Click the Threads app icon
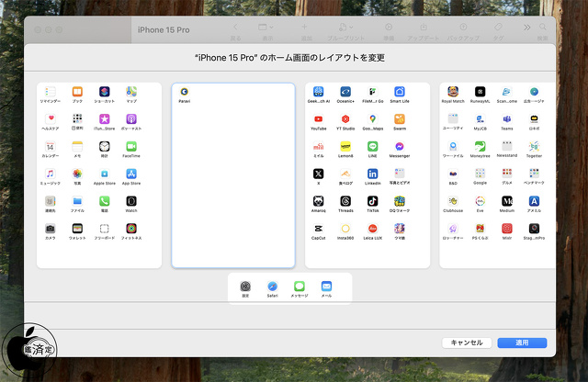Image resolution: width=588 pixels, height=382 pixels. coord(345,200)
